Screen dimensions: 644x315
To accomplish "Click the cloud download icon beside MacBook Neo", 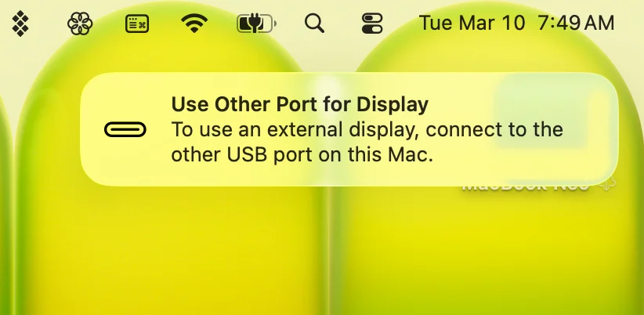I will coord(608,184).
